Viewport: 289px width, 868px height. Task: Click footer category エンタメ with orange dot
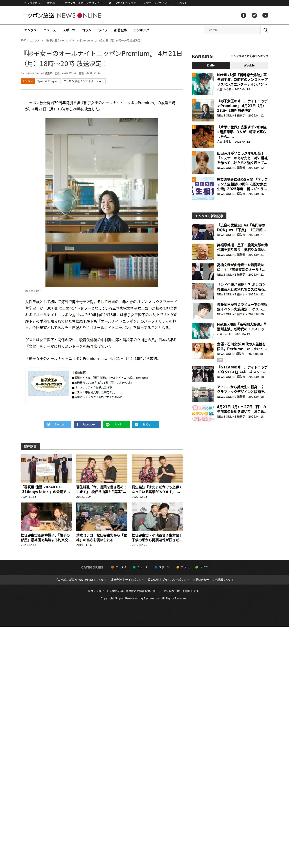[119, 567]
